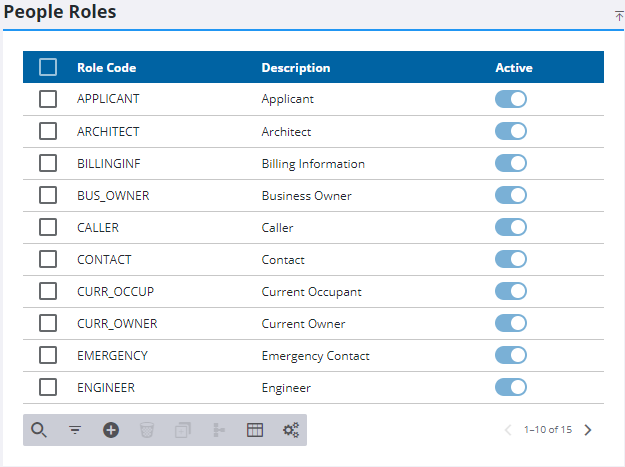The image size is (625, 467).
Task: Select the CURR_OWNER row checkbox
Action: click(x=48, y=323)
